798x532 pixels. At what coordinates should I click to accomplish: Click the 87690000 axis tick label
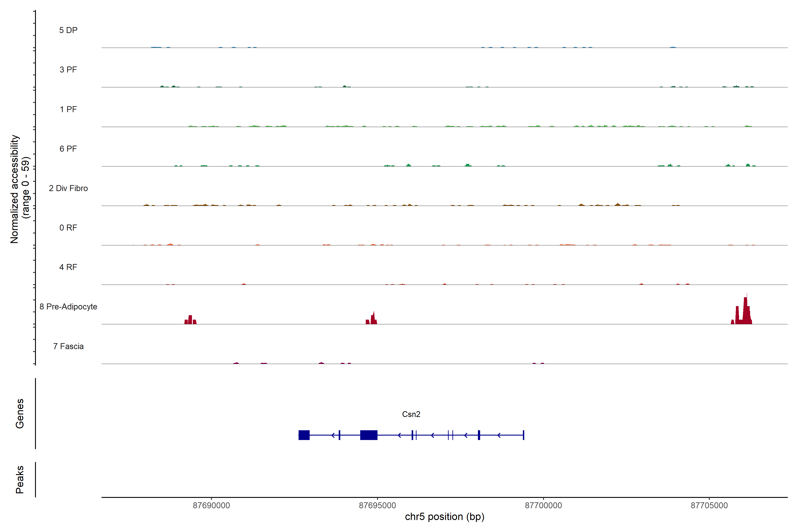(x=211, y=505)
